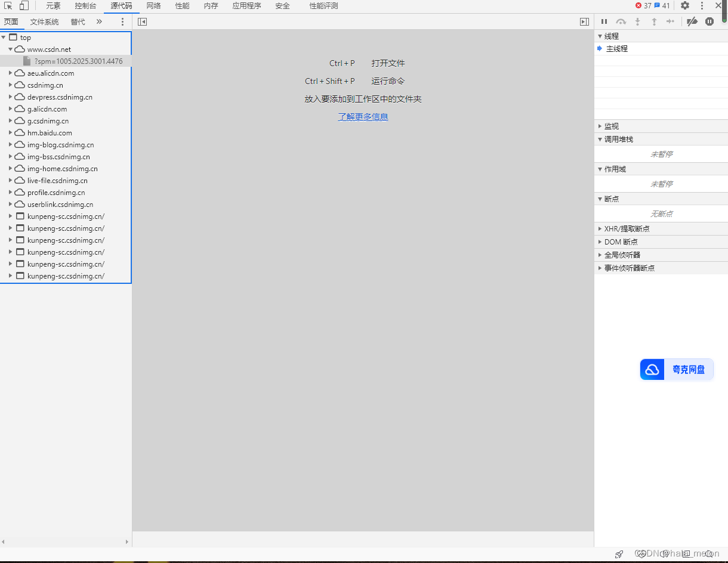
Task: Switch to the 网络 (Network) tab
Action: 153,5
